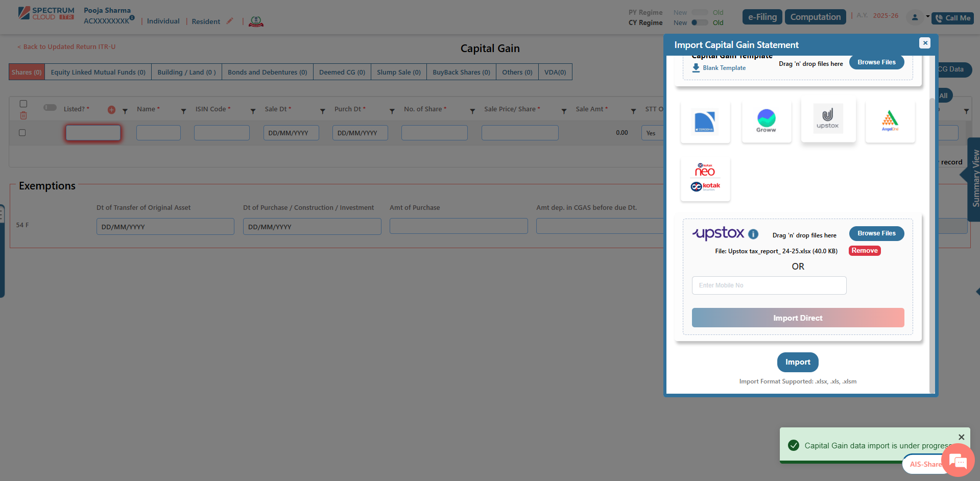
Task: Select the Kotak Neo broker tile
Action: click(705, 178)
